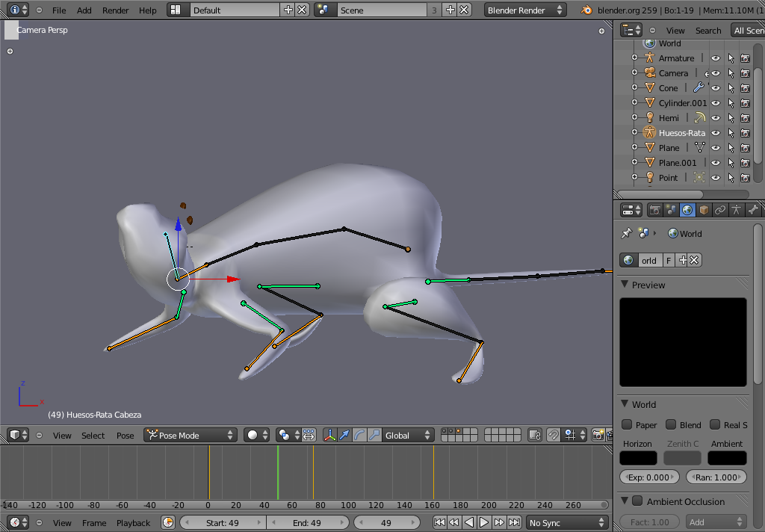Open the World properties tab icon
765x532 pixels.
(x=687, y=211)
